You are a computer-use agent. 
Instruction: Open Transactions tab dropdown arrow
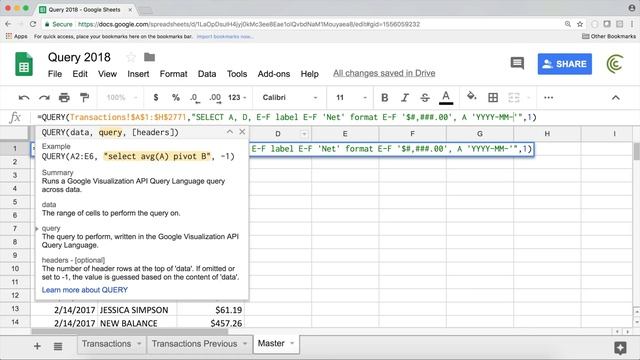(x=139, y=344)
